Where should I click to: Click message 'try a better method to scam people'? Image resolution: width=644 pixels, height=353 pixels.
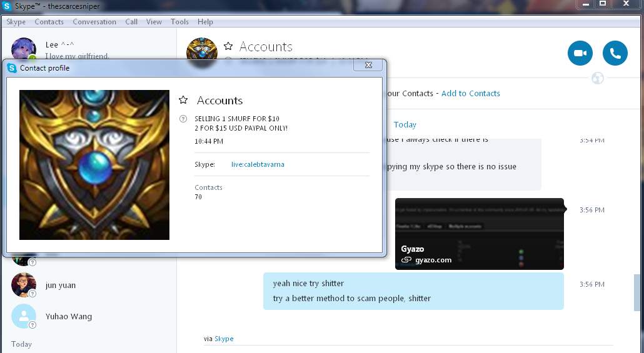tap(351, 299)
